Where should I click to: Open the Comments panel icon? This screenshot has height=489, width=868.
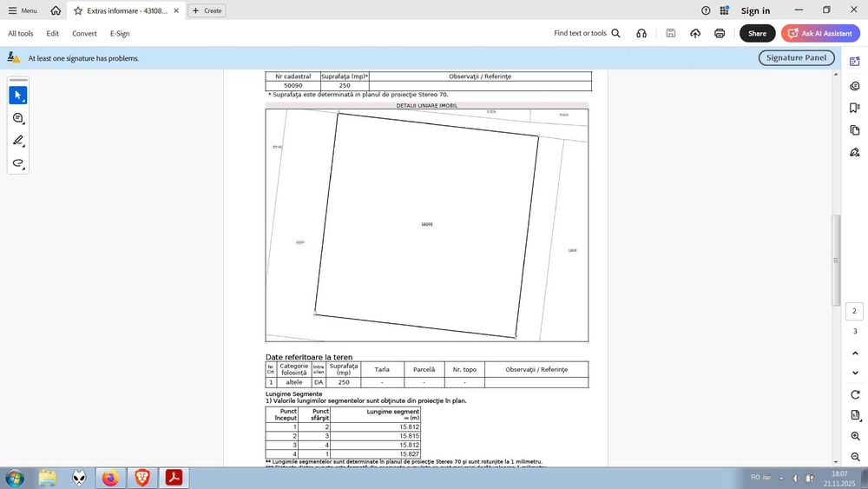pyautogui.click(x=855, y=86)
